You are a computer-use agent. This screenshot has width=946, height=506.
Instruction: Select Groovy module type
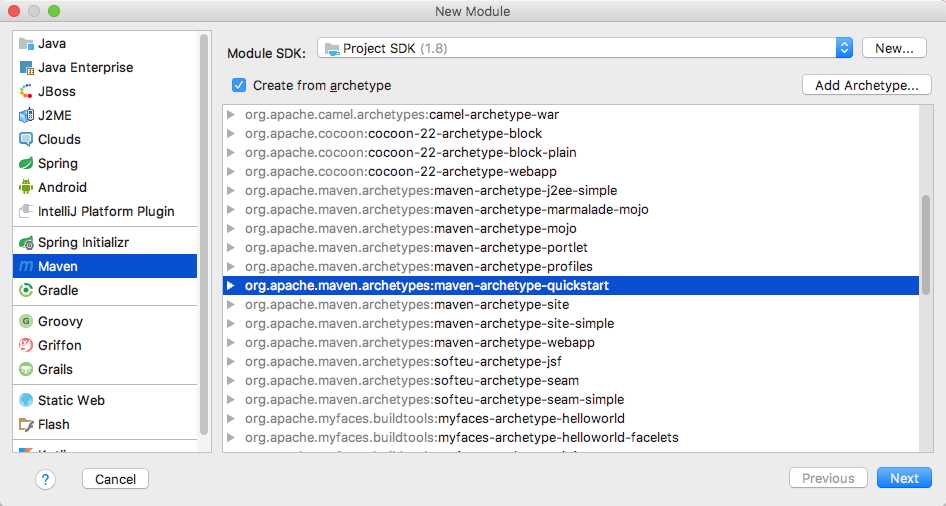click(105, 321)
